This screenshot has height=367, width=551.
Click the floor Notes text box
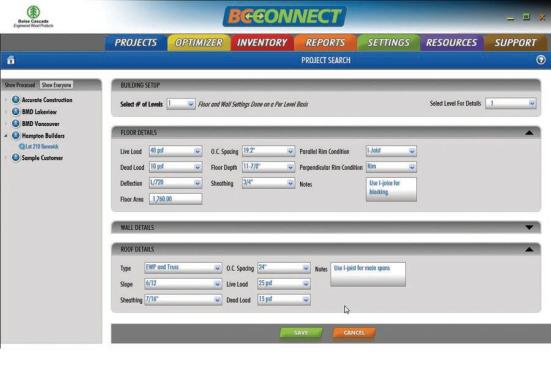coord(391,189)
